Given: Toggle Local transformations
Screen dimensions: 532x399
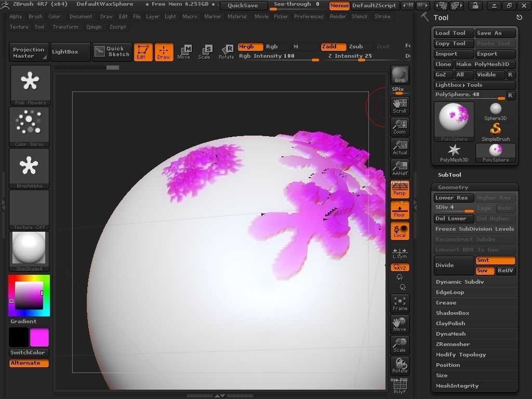Looking at the screenshot, I should pos(400,231).
